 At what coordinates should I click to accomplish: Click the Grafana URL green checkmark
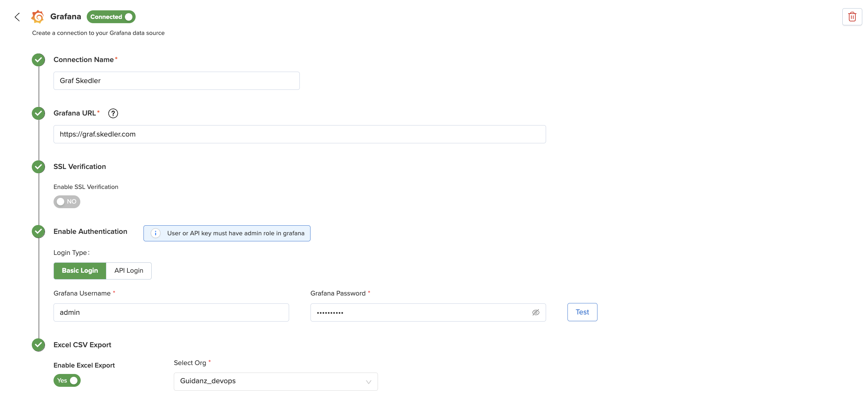pyautogui.click(x=39, y=113)
